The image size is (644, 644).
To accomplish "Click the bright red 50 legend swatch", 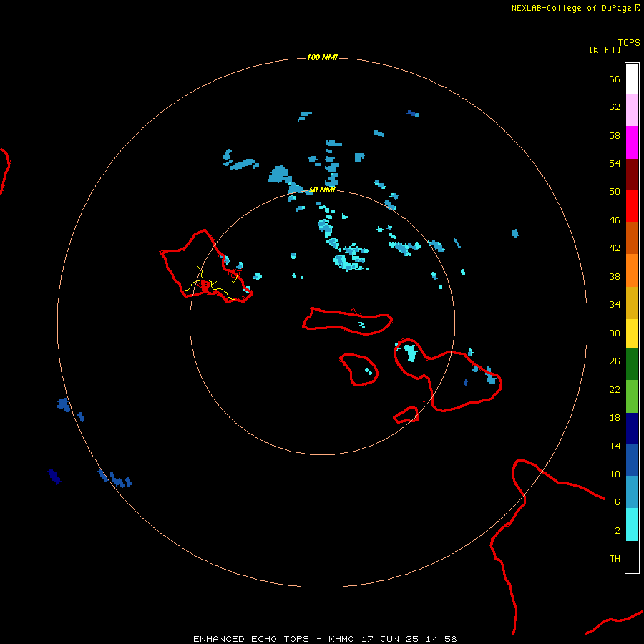I will click(632, 206).
